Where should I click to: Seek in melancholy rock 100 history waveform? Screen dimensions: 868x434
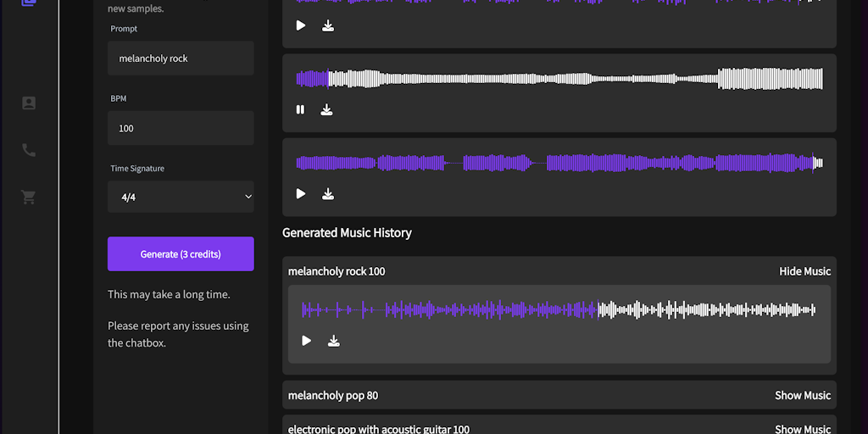559,310
